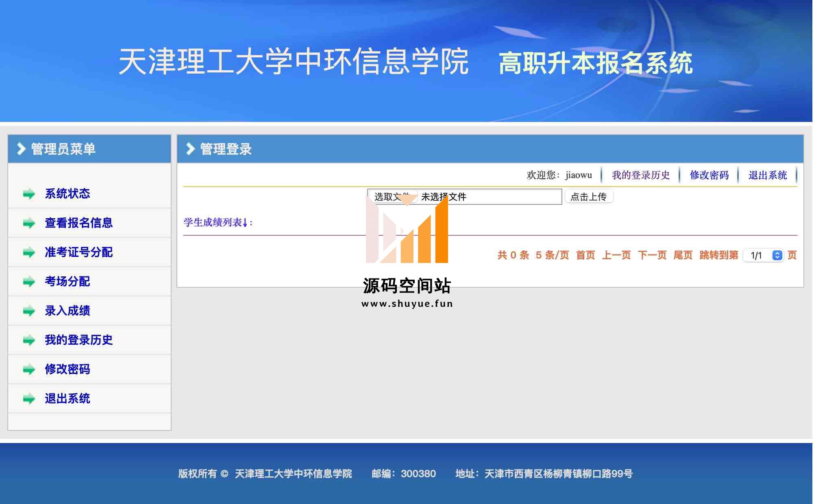Click the chevron icon in 管理员菜单 header
814x504 pixels.
21,149
